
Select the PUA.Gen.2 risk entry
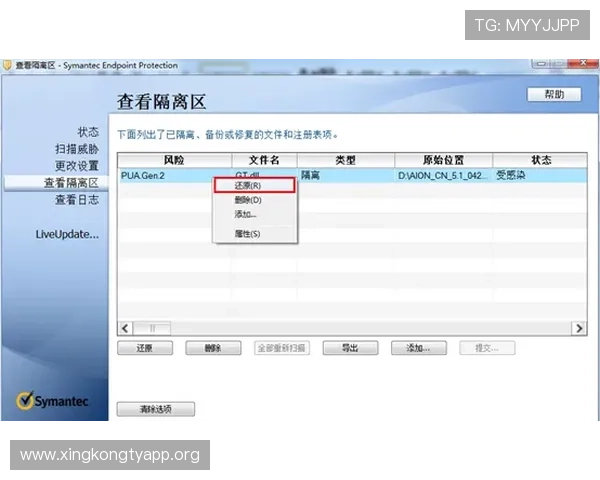pos(143,176)
